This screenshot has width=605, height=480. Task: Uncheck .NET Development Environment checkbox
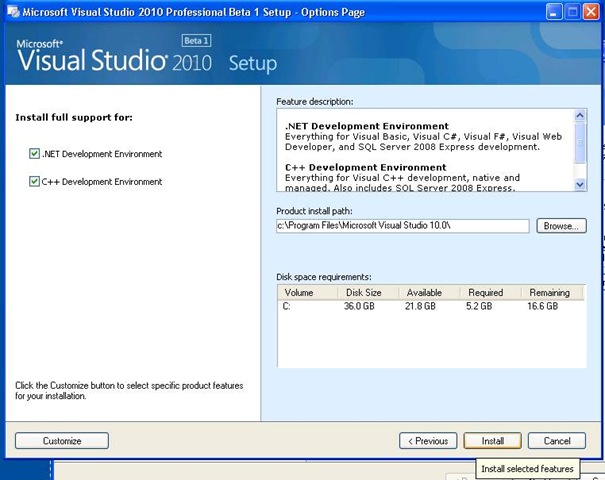tap(34, 154)
